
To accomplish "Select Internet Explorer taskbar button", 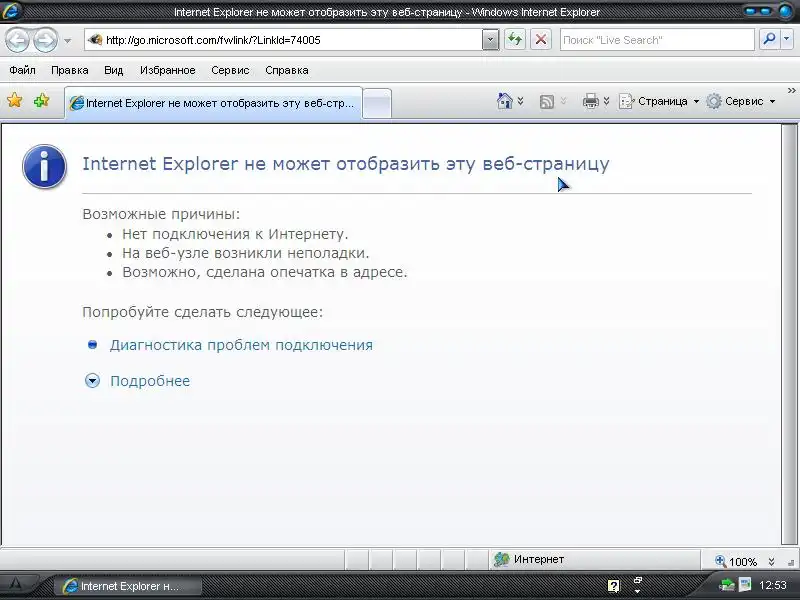I will (128, 586).
